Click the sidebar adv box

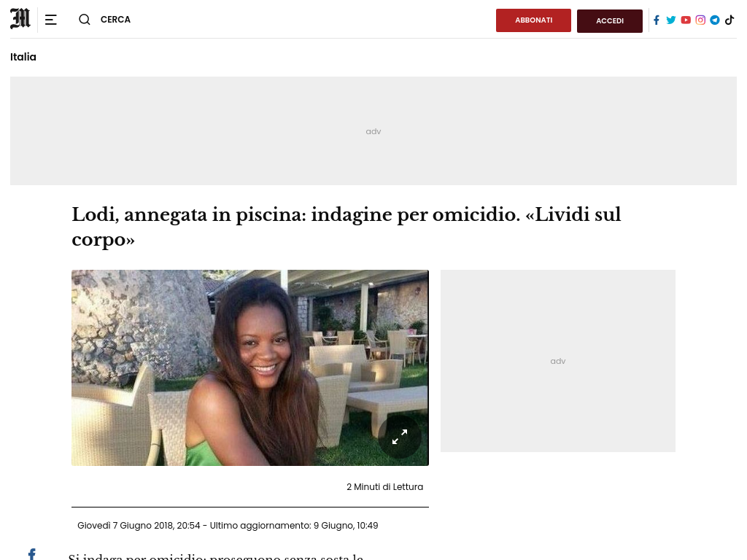pos(558,361)
